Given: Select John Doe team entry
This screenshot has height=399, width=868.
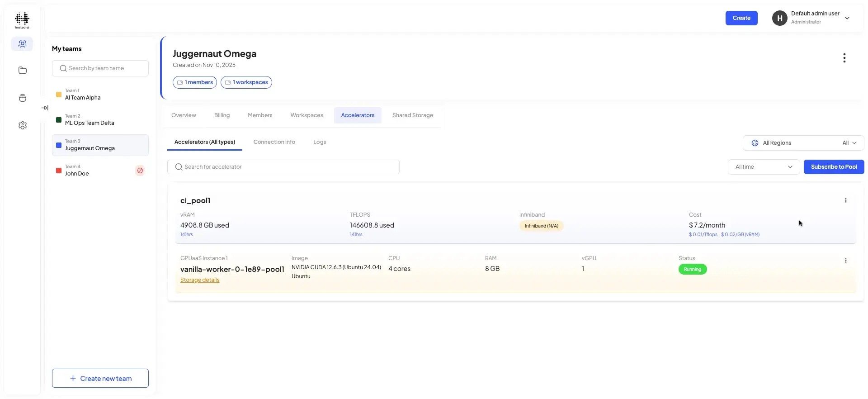Looking at the screenshot, I should (100, 171).
